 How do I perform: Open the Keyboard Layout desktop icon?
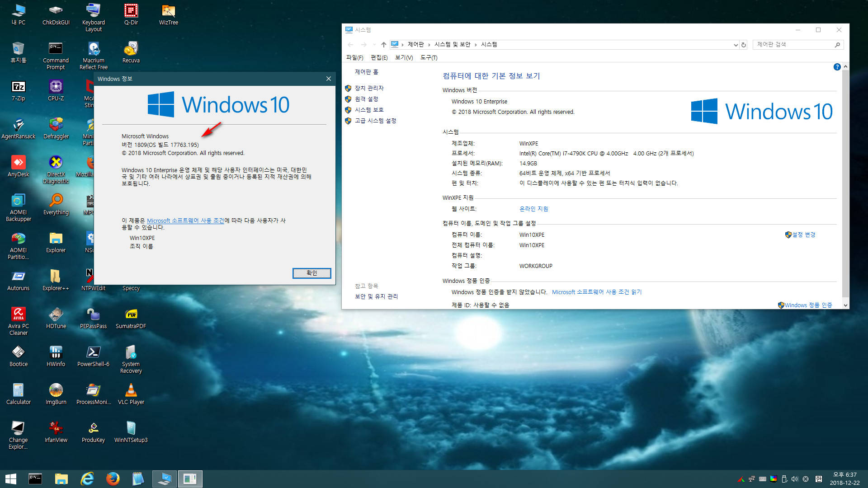(x=93, y=18)
